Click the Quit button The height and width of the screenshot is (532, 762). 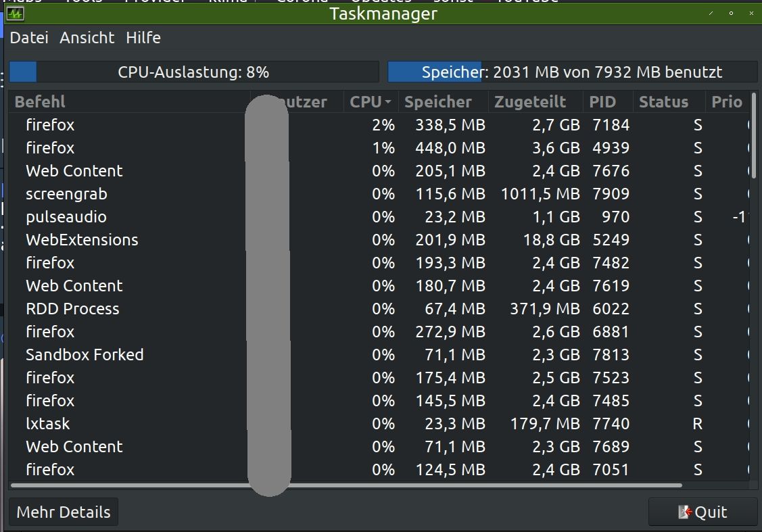point(703,512)
